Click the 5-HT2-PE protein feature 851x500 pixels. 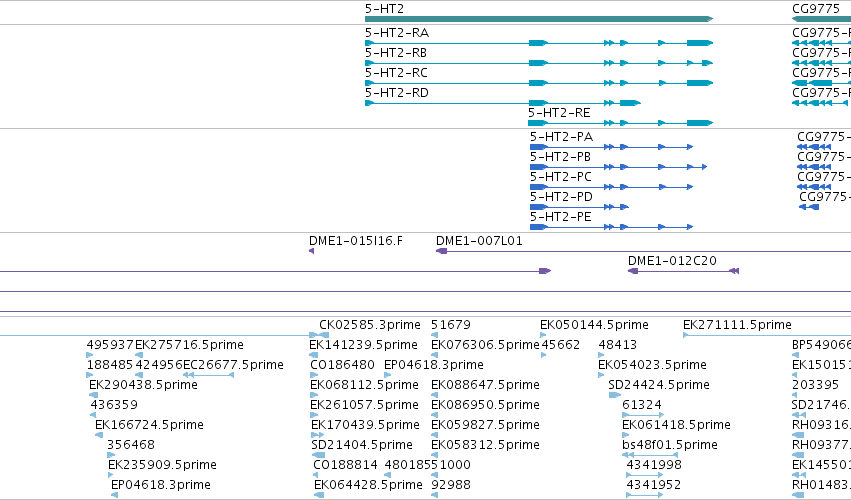point(612,227)
